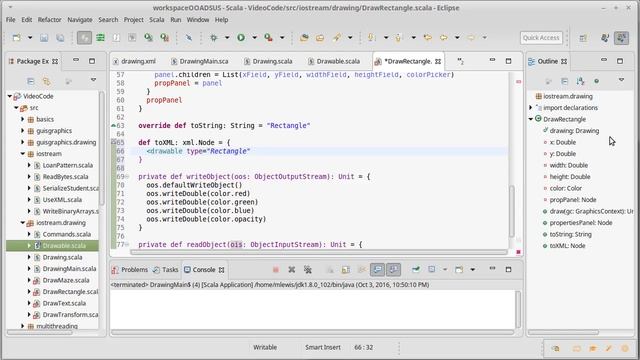Click the editor vertical scrollbar

point(512,211)
